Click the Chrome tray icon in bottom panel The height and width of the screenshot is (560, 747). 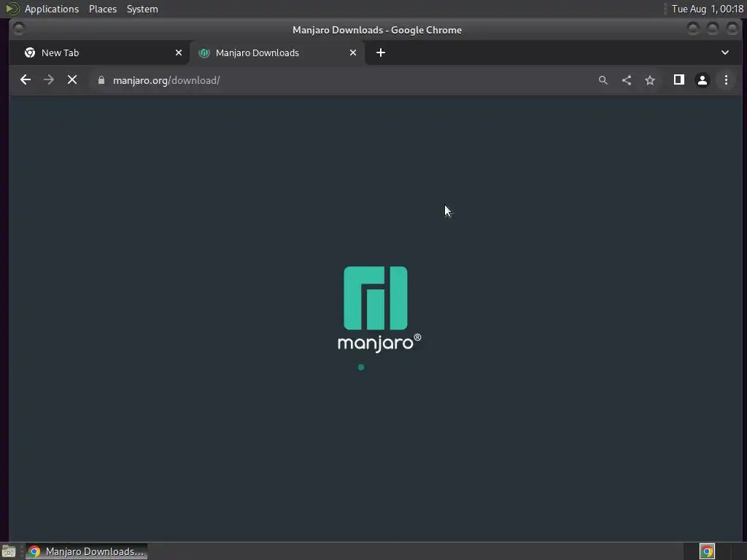click(x=707, y=551)
